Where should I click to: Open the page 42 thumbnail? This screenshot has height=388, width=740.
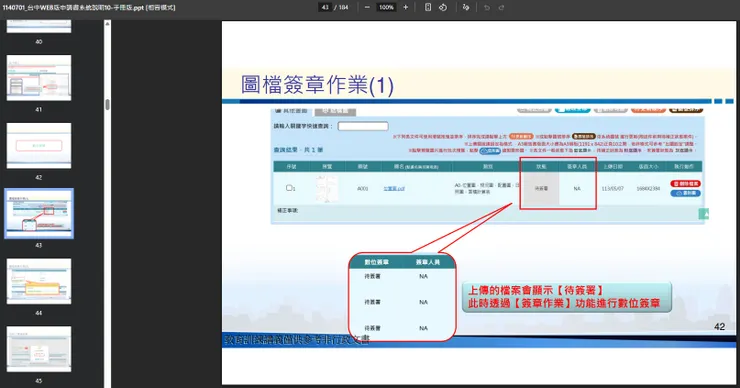(x=39, y=145)
